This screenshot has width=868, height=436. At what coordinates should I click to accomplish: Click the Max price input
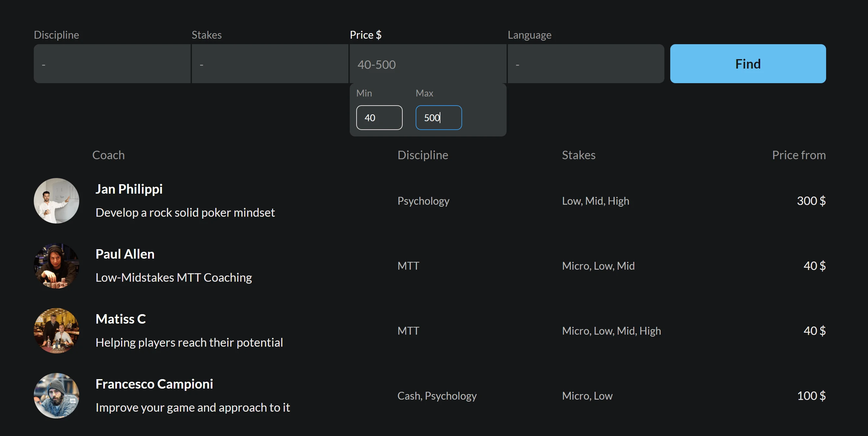pyautogui.click(x=438, y=118)
